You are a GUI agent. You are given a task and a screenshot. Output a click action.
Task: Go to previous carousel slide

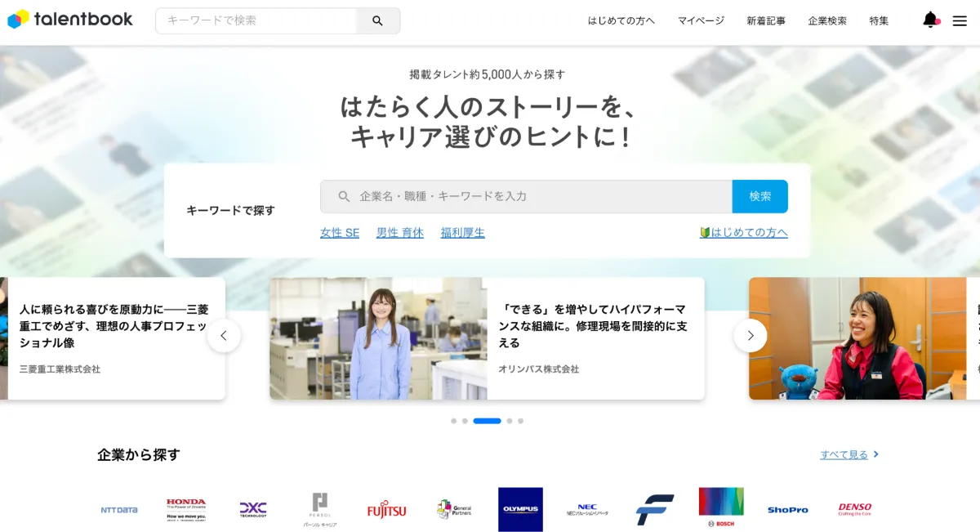pyautogui.click(x=224, y=336)
